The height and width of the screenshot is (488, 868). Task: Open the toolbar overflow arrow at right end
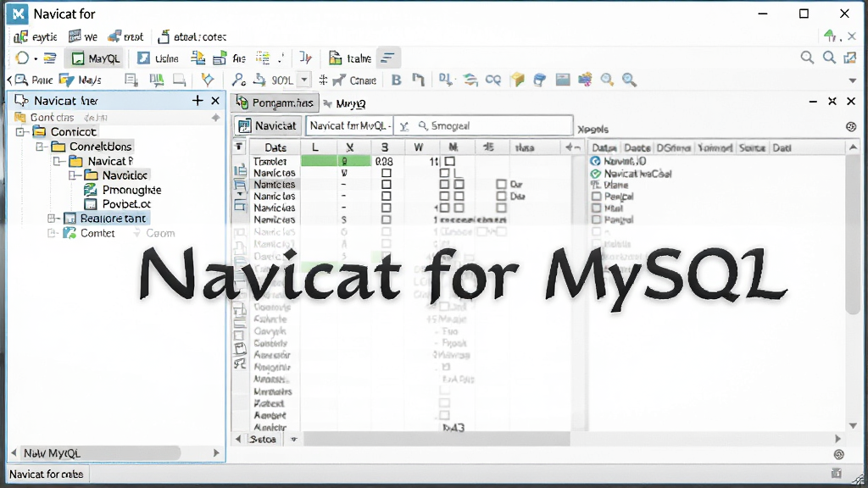(x=853, y=80)
